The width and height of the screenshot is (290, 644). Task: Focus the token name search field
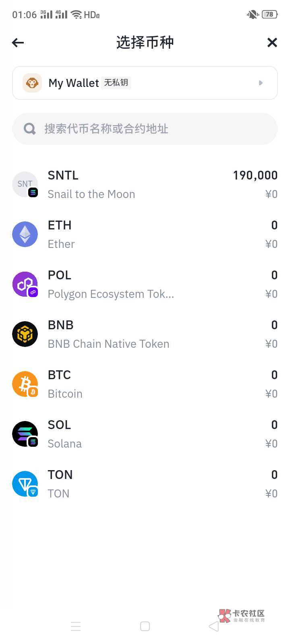tap(153, 129)
